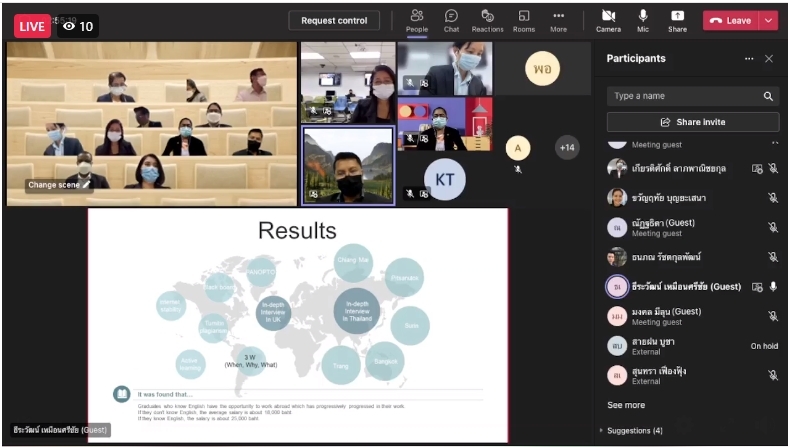The height and width of the screenshot is (447, 788).
Task: Click the muted mic icon for มงคล มีลุน (Guest)
Action: tap(773, 316)
